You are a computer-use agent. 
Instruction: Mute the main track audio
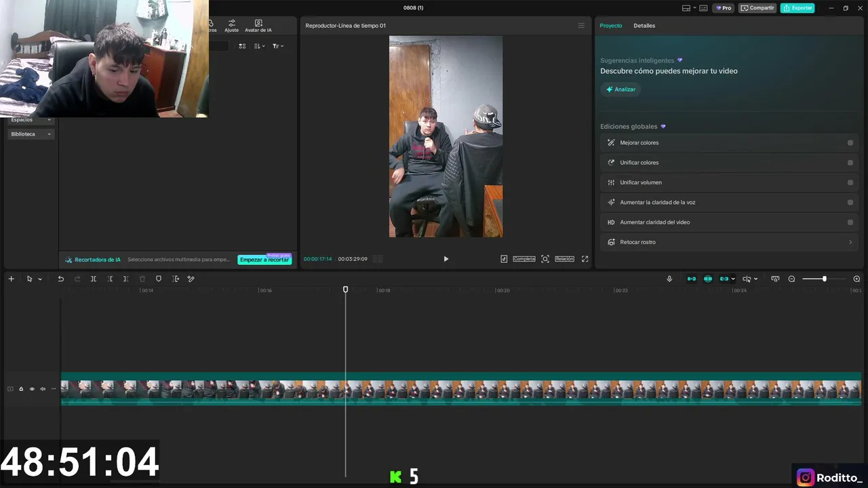tap(43, 389)
